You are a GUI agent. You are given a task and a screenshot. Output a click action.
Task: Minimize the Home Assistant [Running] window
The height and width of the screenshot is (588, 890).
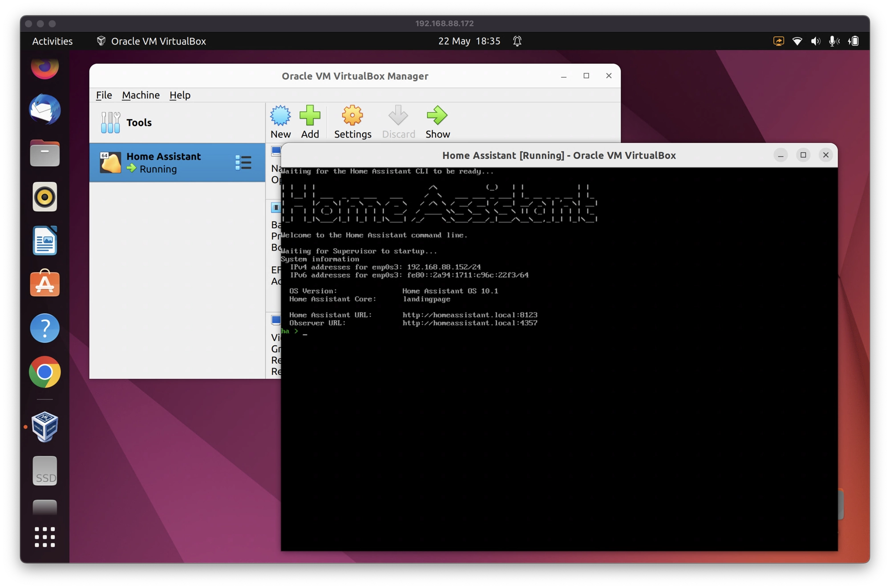pyautogui.click(x=780, y=155)
